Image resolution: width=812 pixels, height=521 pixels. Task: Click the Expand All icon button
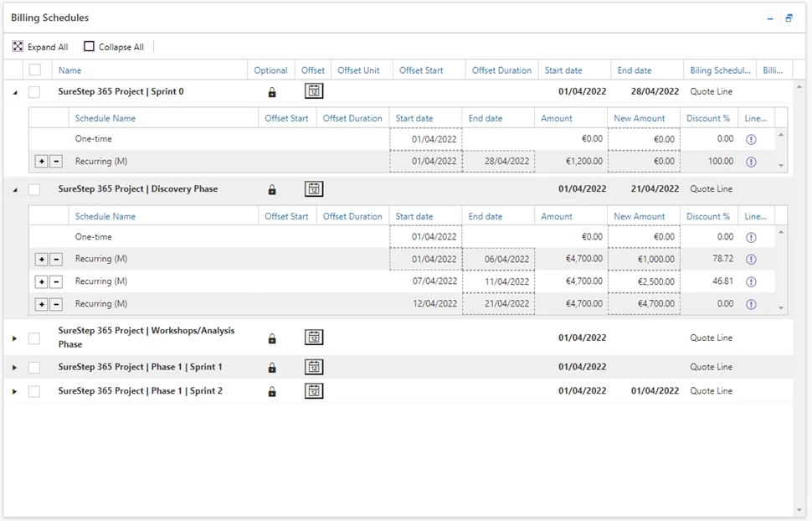pyautogui.click(x=18, y=47)
